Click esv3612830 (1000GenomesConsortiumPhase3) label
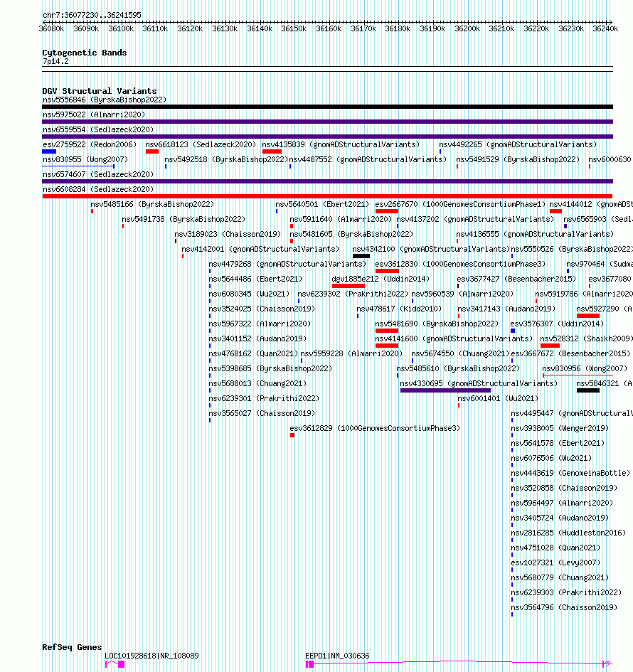The image size is (633, 672). pyautogui.click(x=460, y=265)
